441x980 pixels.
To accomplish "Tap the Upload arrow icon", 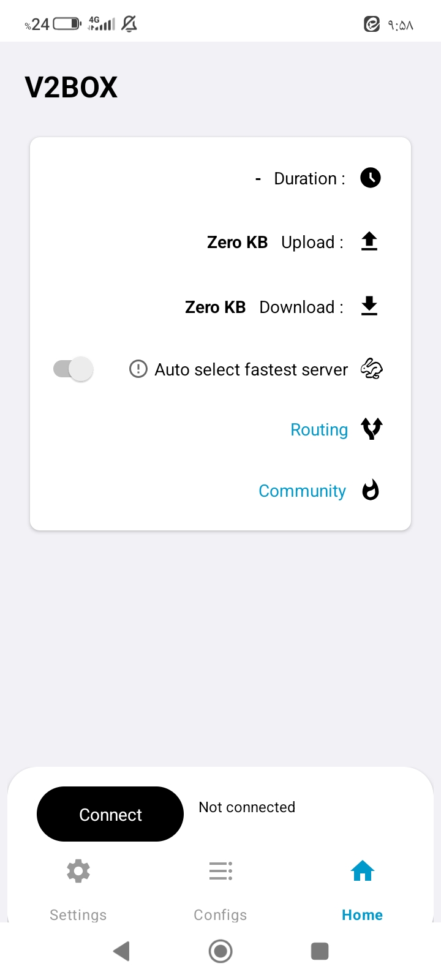I will point(369,241).
